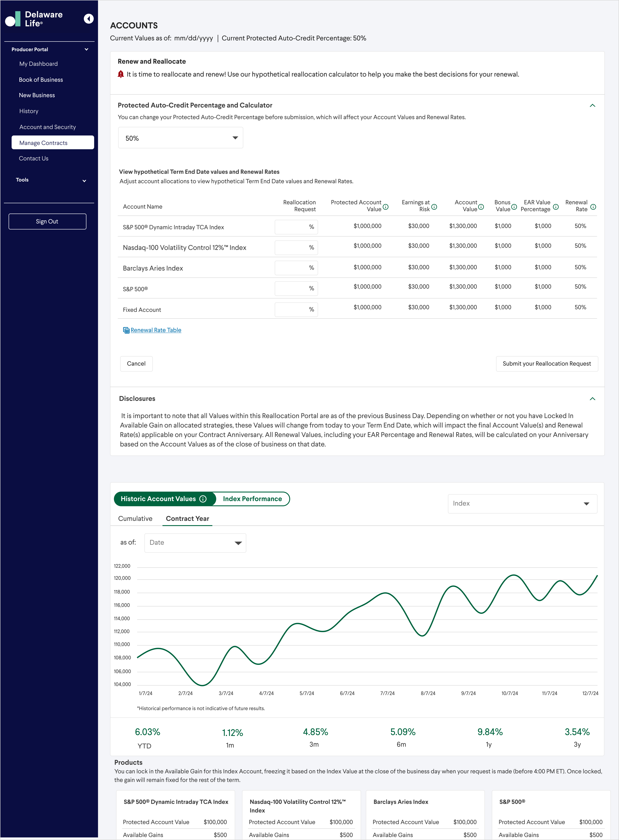This screenshot has width=619, height=840.
Task: Click the Protected Account Value info icon
Action: (386, 207)
